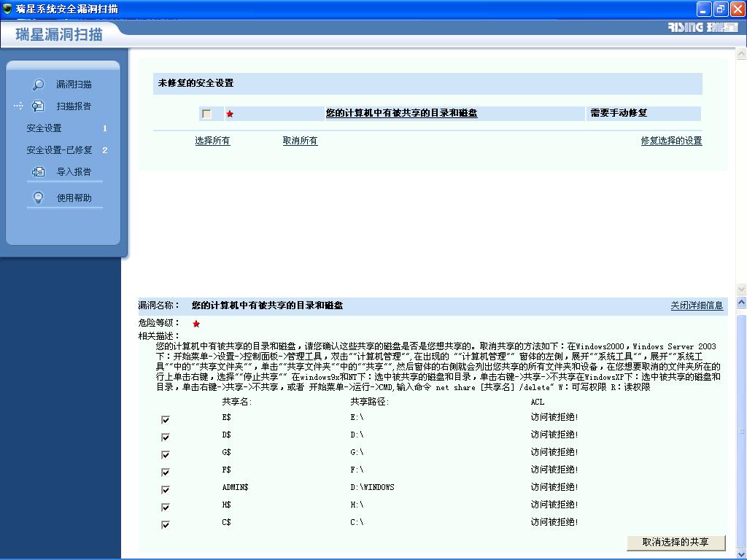The image size is (747, 560).
Task: Click the detail pane scrollbar up arrow
Action: click(741, 303)
